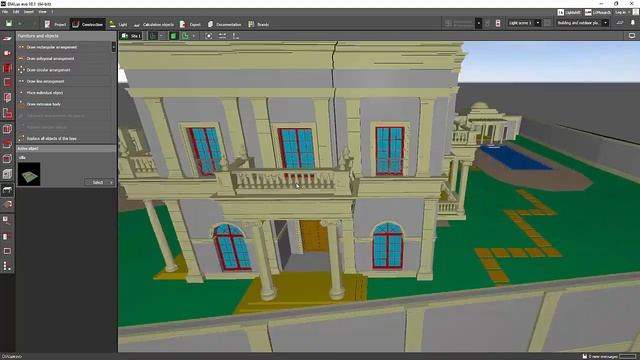Collapse the Furniture and objects panel header

pyautogui.click(x=66, y=36)
